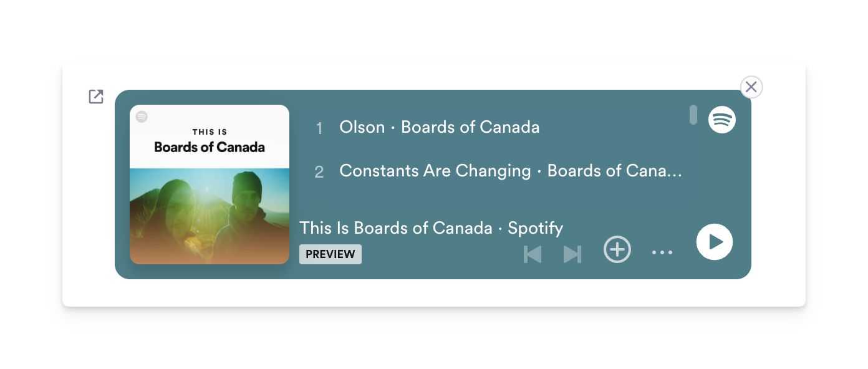The image size is (868, 369).
Task: Click the small Spotify logo on the album cover
Action: [x=142, y=117]
